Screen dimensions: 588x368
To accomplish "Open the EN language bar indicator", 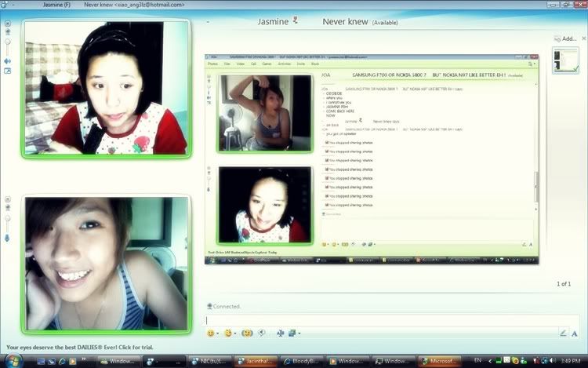I will click(x=477, y=360).
